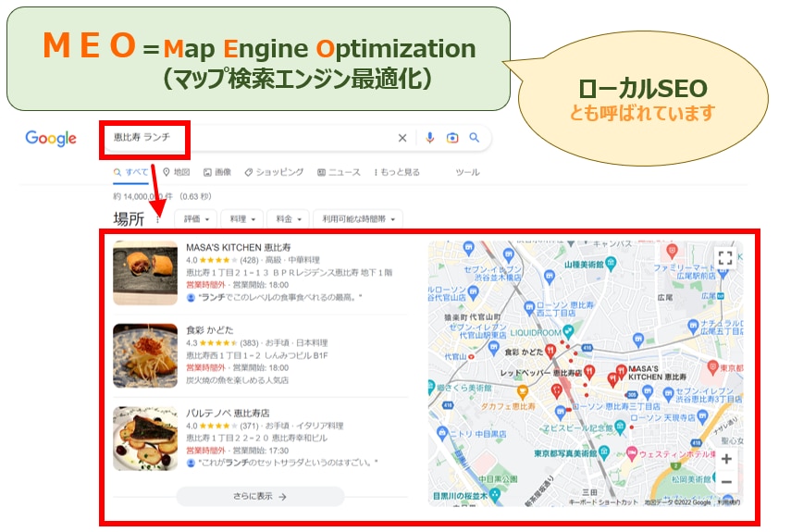The image size is (791, 532).
Task: Start voice search with microphone icon
Action: [429, 138]
